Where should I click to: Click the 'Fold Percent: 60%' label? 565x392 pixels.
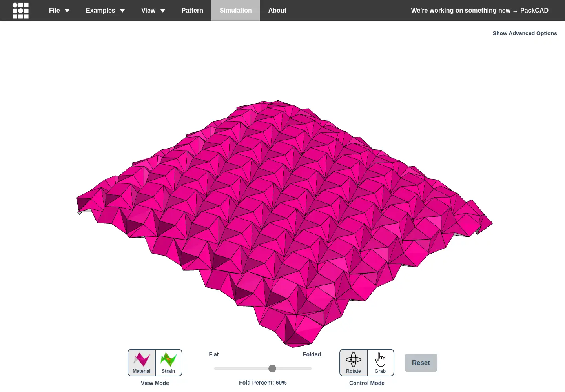tap(263, 383)
